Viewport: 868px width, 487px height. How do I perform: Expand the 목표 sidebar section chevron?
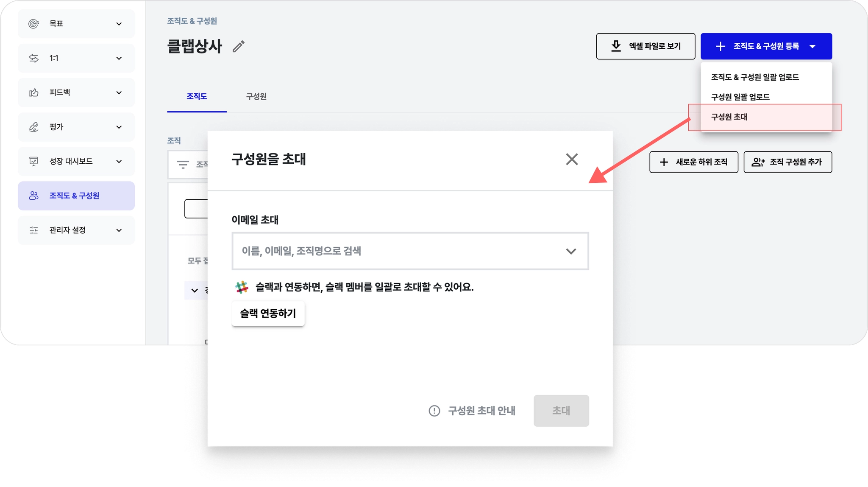[x=119, y=24]
